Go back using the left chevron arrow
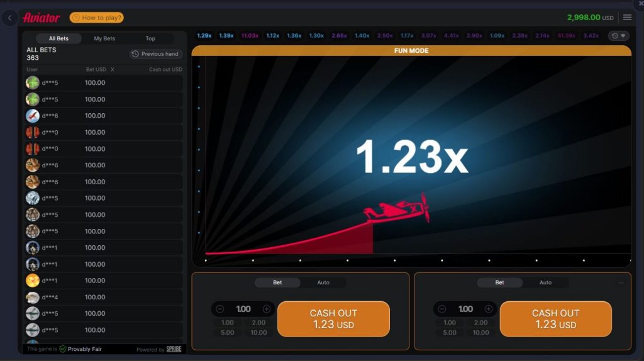 pyautogui.click(x=10, y=18)
